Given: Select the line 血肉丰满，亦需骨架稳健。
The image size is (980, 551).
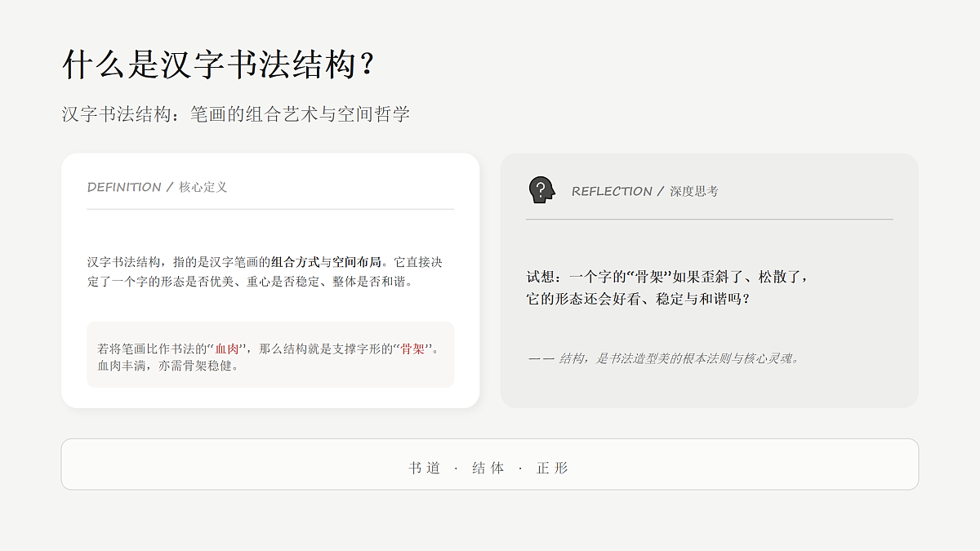Looking at the screenshot, I should pyautogui.click(x=168, y=366).
